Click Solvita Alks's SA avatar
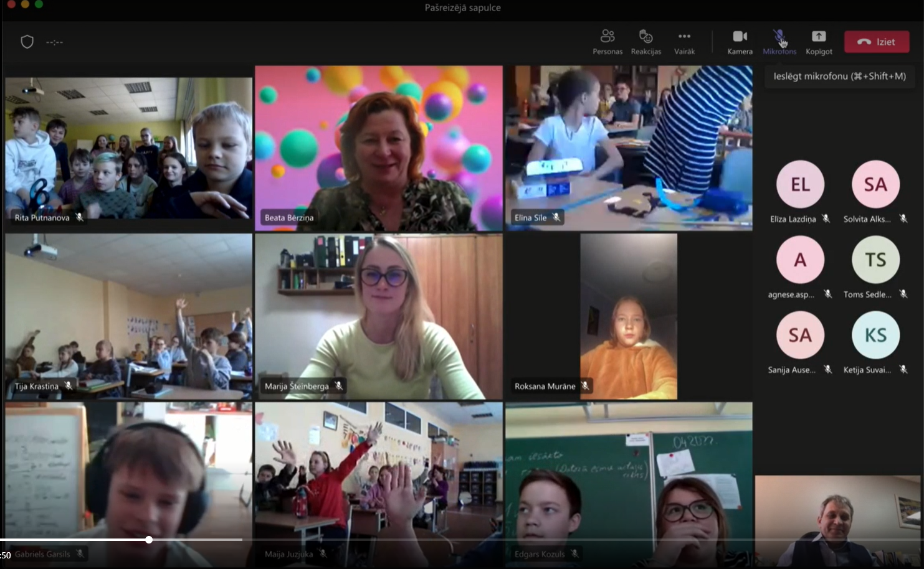The image size is (924, 569). click(x=875, y=184)
